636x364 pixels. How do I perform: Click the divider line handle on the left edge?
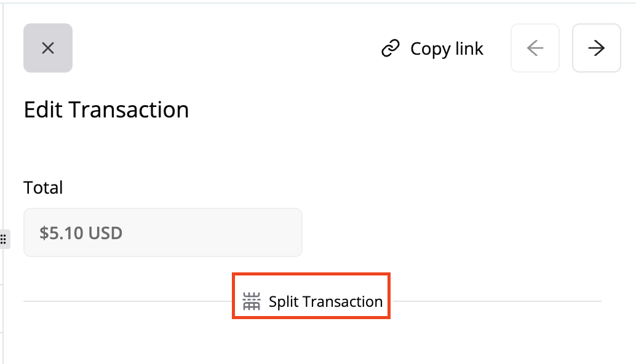(x=4, y=239)
